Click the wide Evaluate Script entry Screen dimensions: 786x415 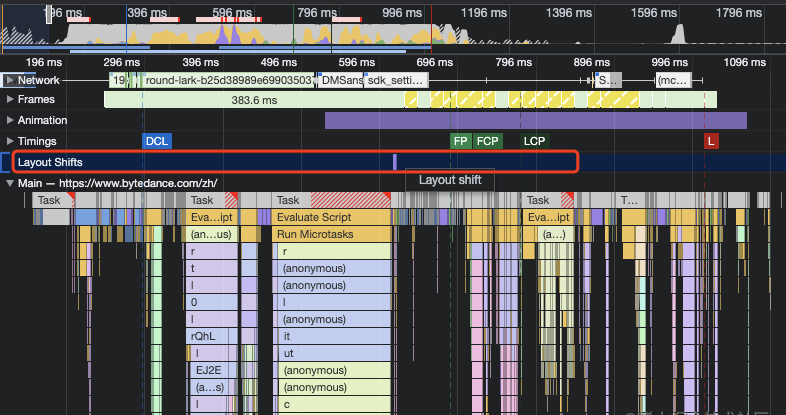[331, 217]
